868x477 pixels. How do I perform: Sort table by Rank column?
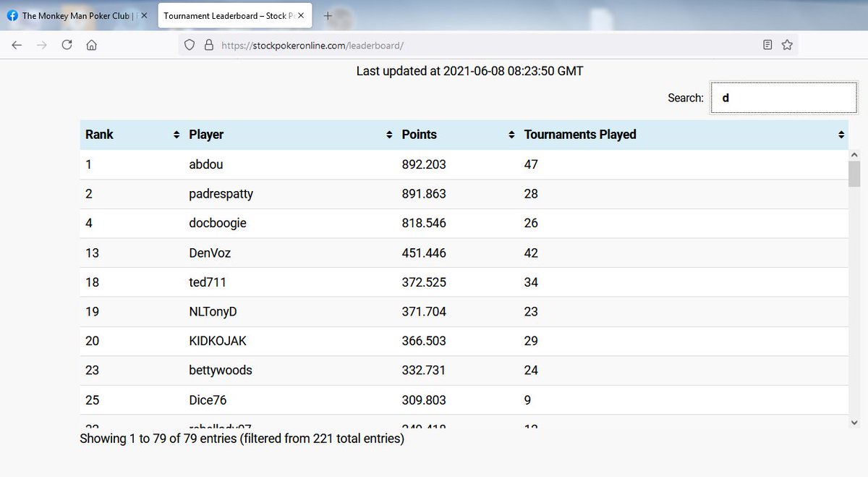pyautogui.click(x=132, y=135)
